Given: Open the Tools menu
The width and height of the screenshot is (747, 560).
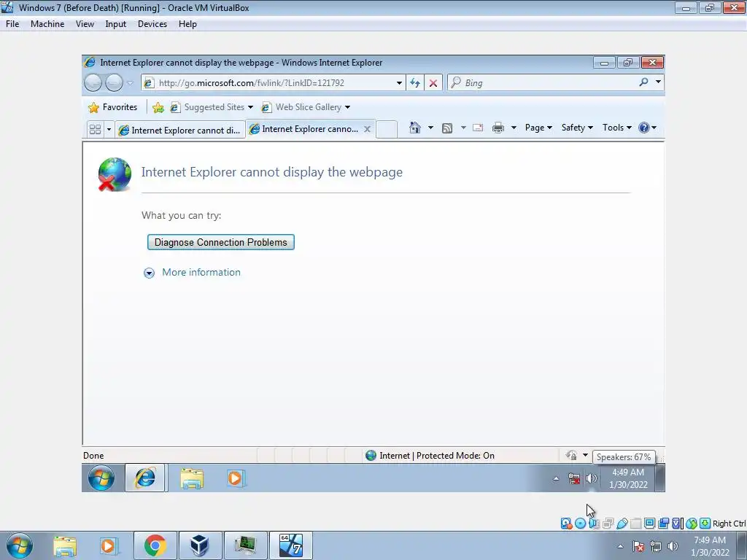Looking at the screenshot, I should click(x=617, y=128).
